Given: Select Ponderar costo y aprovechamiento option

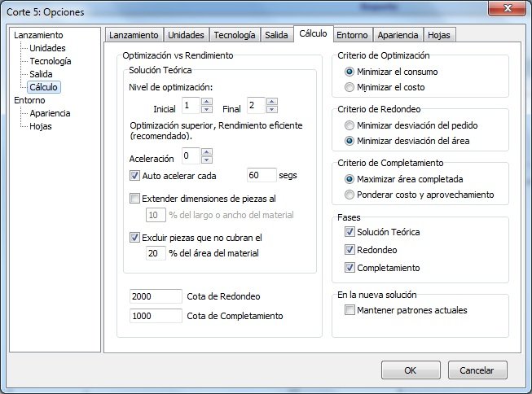Looking at the screenshot, I should click(x=350, y=195).
